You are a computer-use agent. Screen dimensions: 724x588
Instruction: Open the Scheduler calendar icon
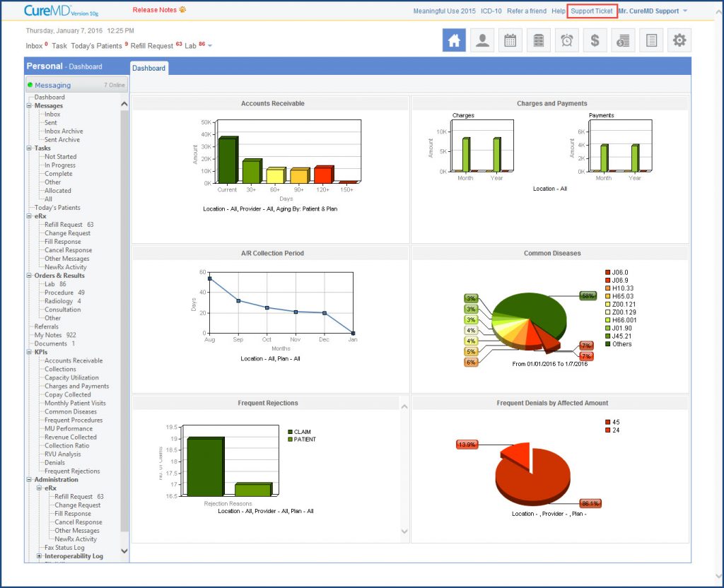(510, 40)
